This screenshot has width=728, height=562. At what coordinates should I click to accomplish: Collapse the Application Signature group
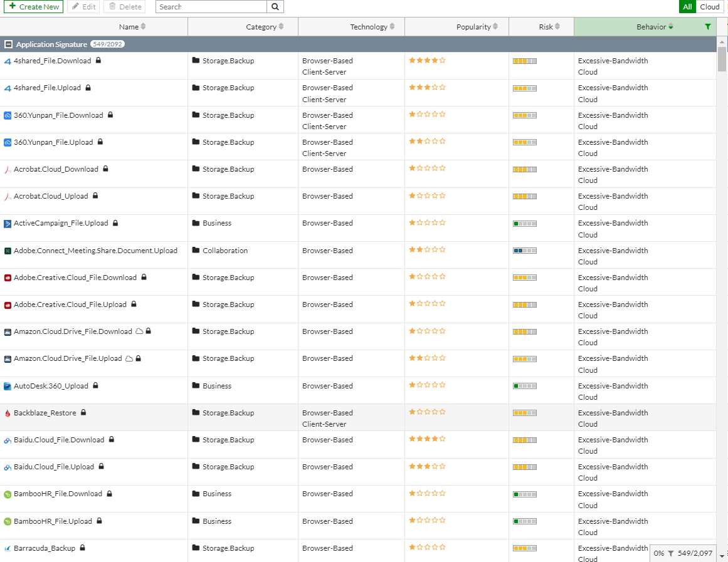(x=8, y=44)
